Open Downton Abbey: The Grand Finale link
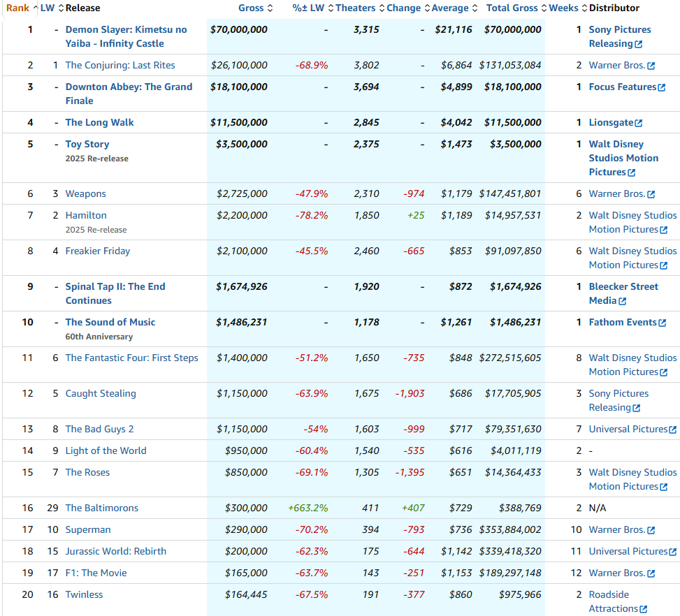Screen dimensions: 680x616 click(129, 94)
